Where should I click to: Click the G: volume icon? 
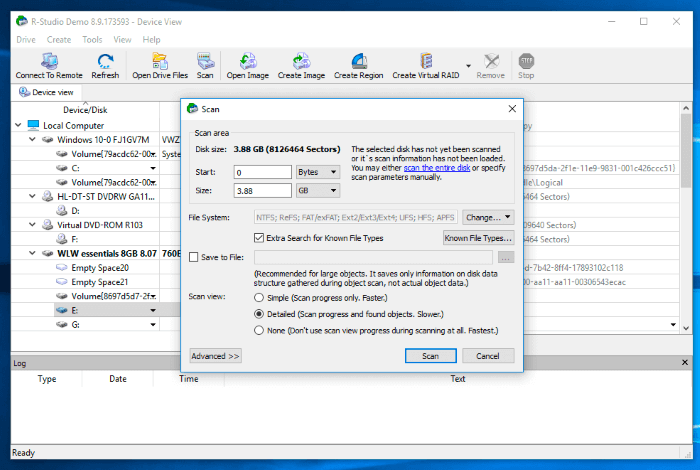[62, 324]
